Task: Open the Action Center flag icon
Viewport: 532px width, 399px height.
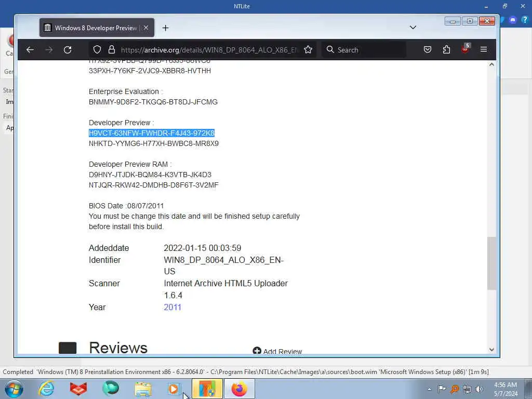Action: tap(442, 389)
